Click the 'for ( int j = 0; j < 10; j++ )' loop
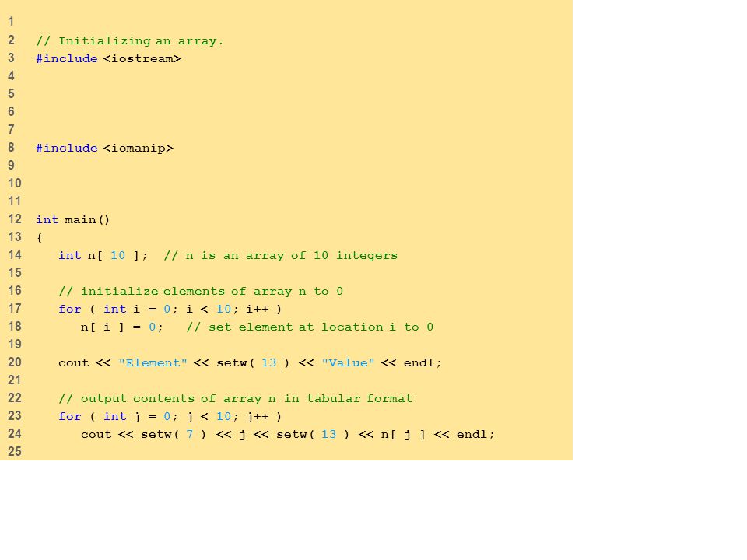This screenshot has width=747, height=560. coord(170,417)
